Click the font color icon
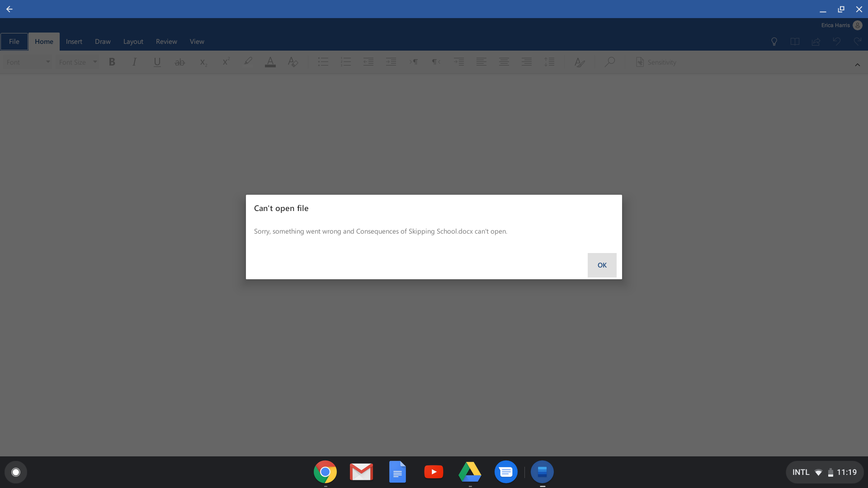The image size is (868, 488). (x=270, y=62)
